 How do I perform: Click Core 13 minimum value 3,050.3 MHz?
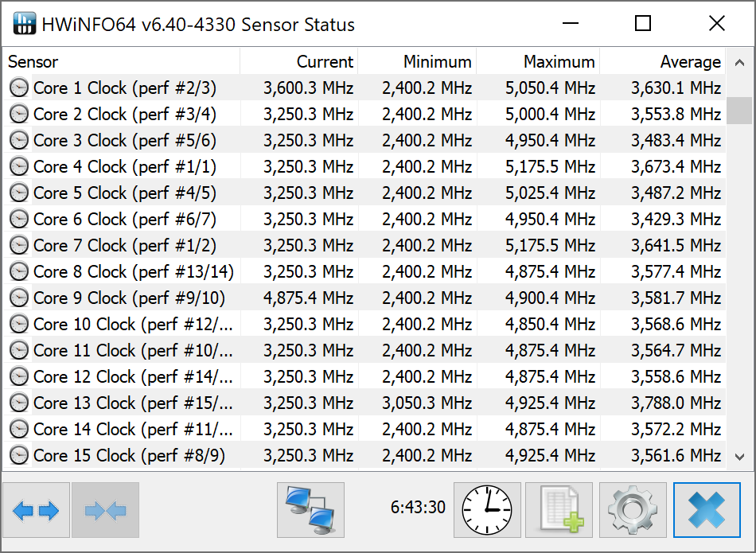(x=427, y=403)
